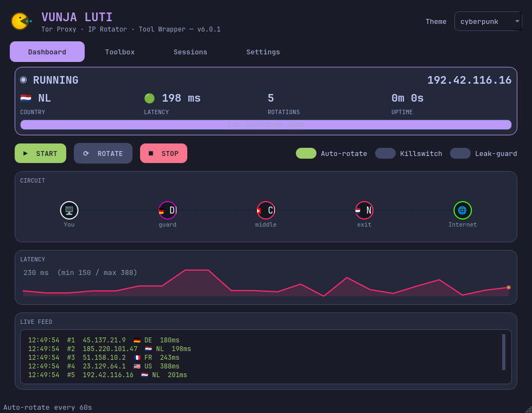Click the 388ms value in feed row #4
The image size is (532, 413).
[x=169, y=366]
